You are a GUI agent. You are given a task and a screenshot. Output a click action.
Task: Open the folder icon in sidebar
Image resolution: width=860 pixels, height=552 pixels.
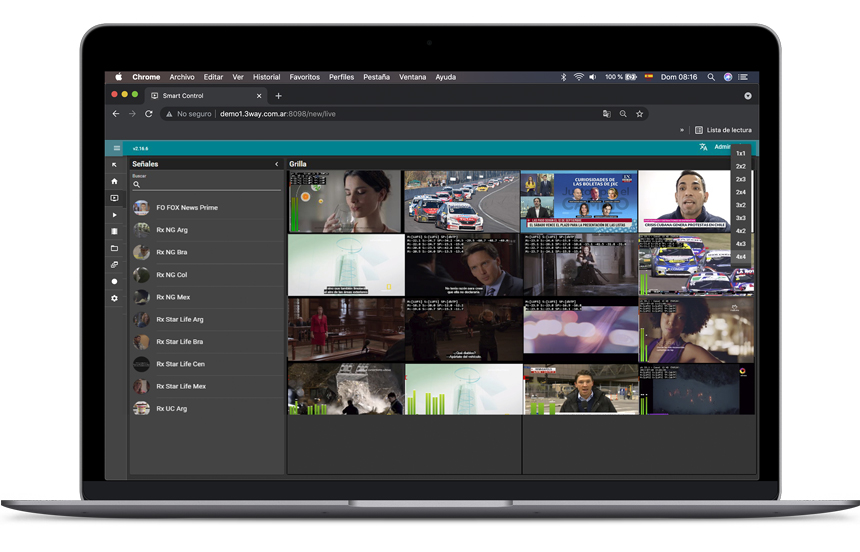[114, 248]
